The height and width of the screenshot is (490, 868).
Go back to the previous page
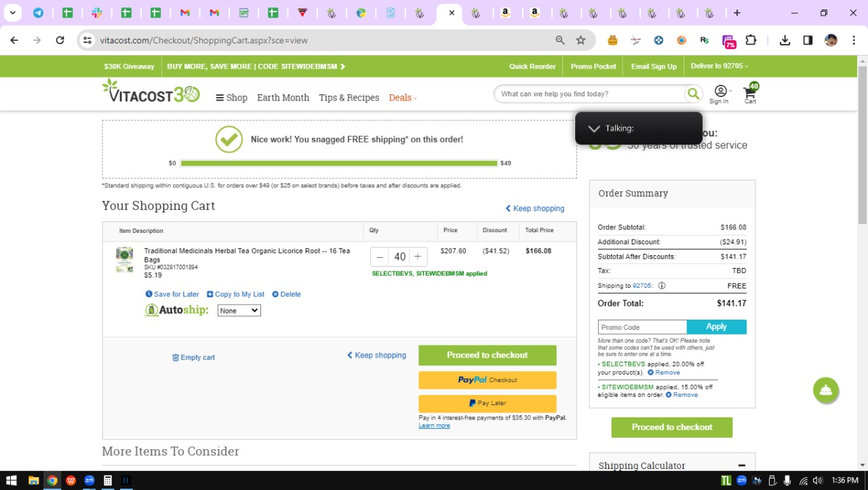14,40
